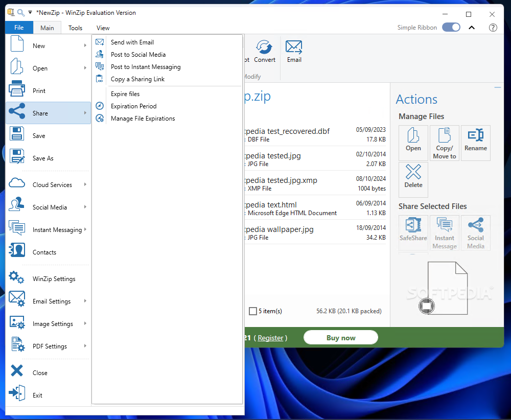The width and height of the screenshot is (511, 420).
Task: Click the Cloud Services cloud icon
Action: (x=17, y=183)
